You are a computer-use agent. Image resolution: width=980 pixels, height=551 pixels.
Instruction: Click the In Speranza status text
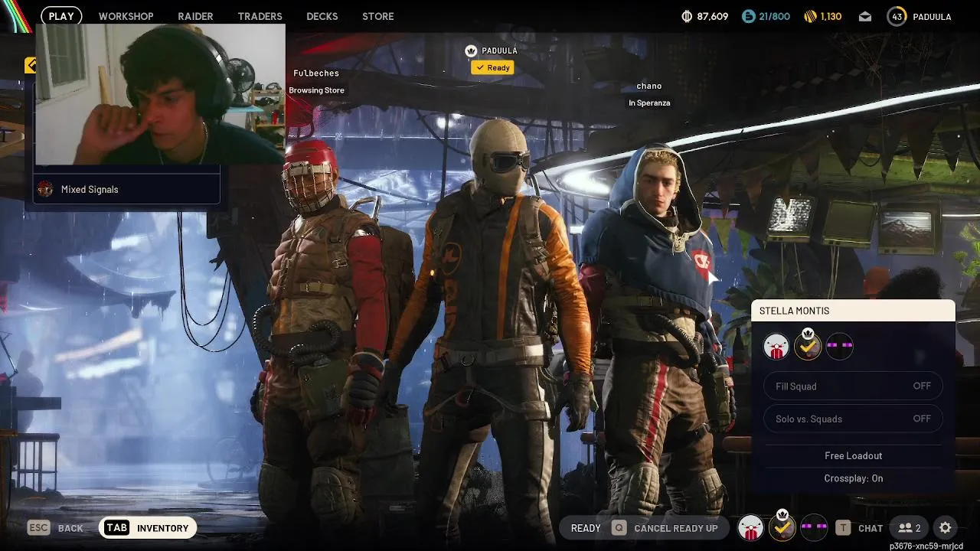pyautogui.click(x=649, y=103)
